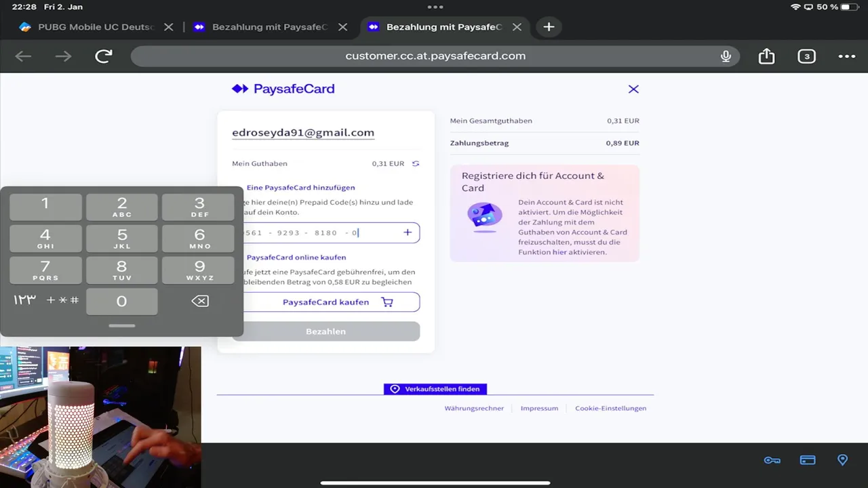Tap keypad key 3 DEF

tap(199, 207)
